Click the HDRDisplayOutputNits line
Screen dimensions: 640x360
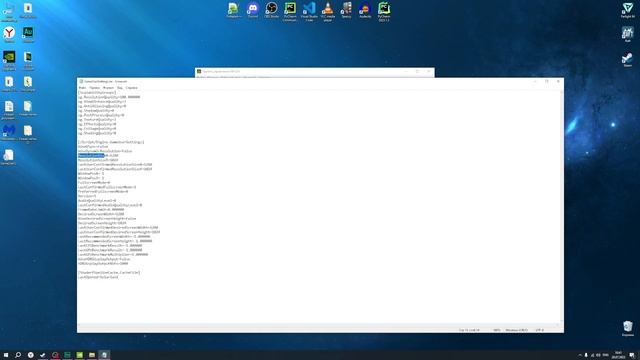coord(103,263)
